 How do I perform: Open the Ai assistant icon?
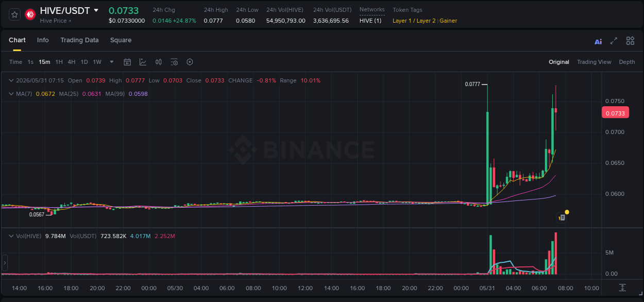(x=598, y=41)
